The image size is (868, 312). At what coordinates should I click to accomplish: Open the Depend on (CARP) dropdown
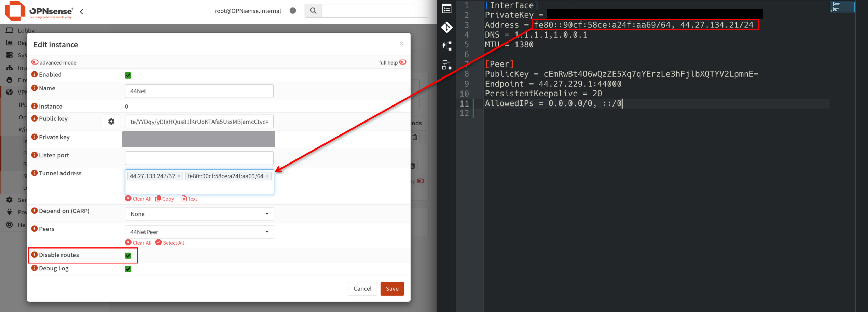point(199,214)
